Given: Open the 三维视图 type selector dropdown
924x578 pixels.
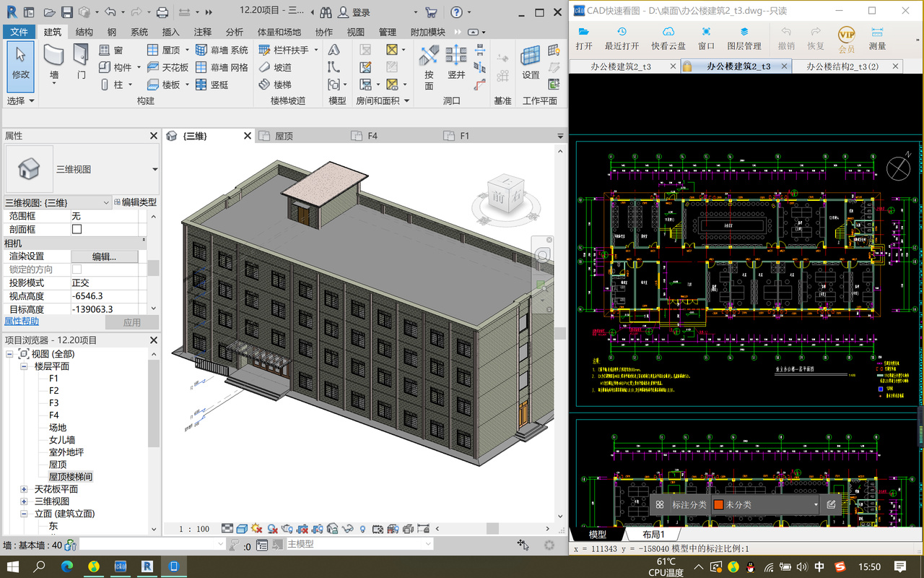Looking at the screenshot, I should pyautogui.click(x=155, y=169).
